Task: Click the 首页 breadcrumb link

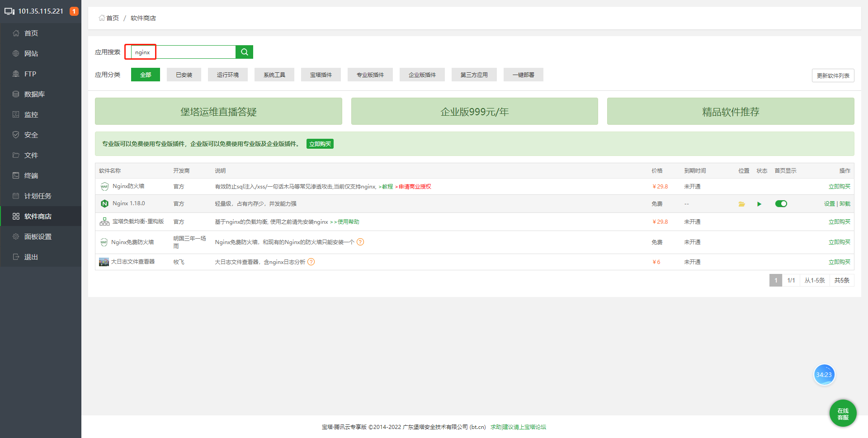Action: pyautogui.click(x=112, y=18)
